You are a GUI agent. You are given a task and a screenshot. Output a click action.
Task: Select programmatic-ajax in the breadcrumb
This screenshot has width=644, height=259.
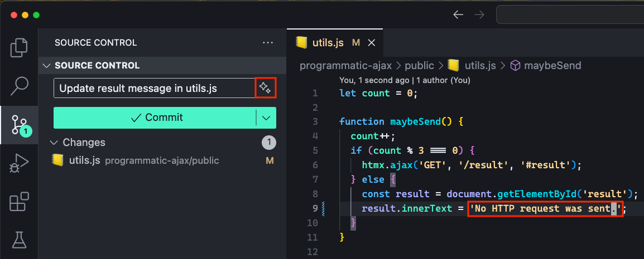pos(346,66)
